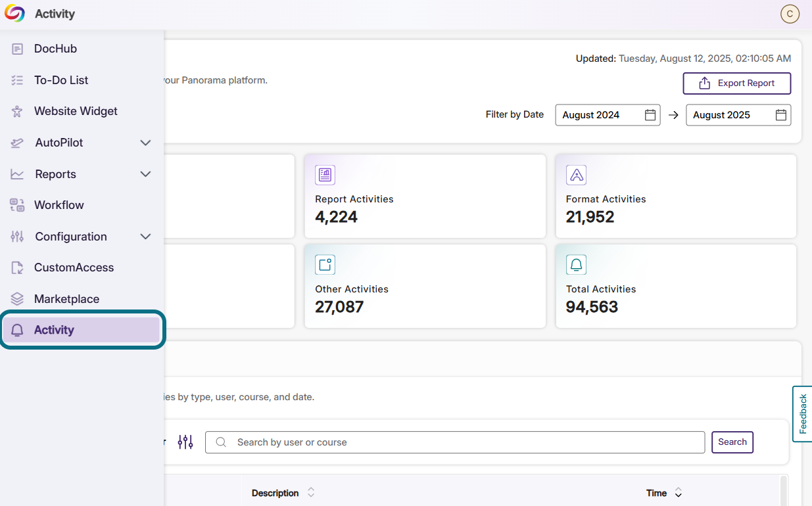Click the filter sliders icon beside search
812x506 pixels.
tap(185, 442)
